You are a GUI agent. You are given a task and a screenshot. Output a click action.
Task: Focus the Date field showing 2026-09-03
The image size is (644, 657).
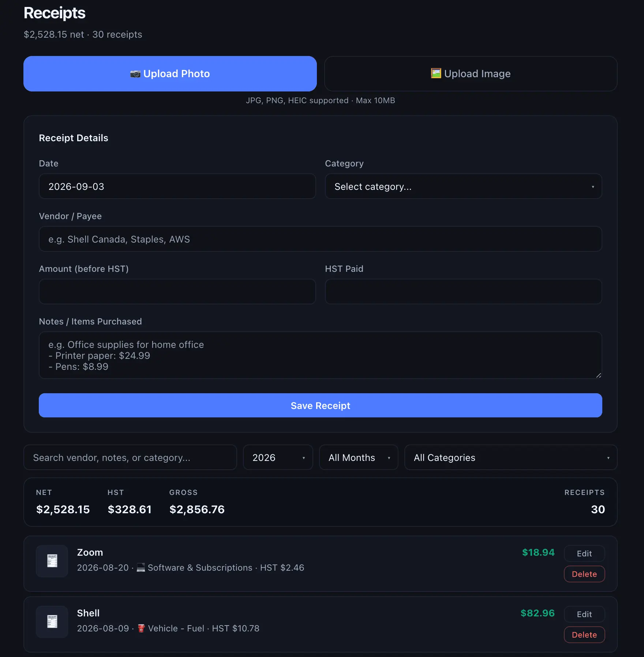coord(177,186)
